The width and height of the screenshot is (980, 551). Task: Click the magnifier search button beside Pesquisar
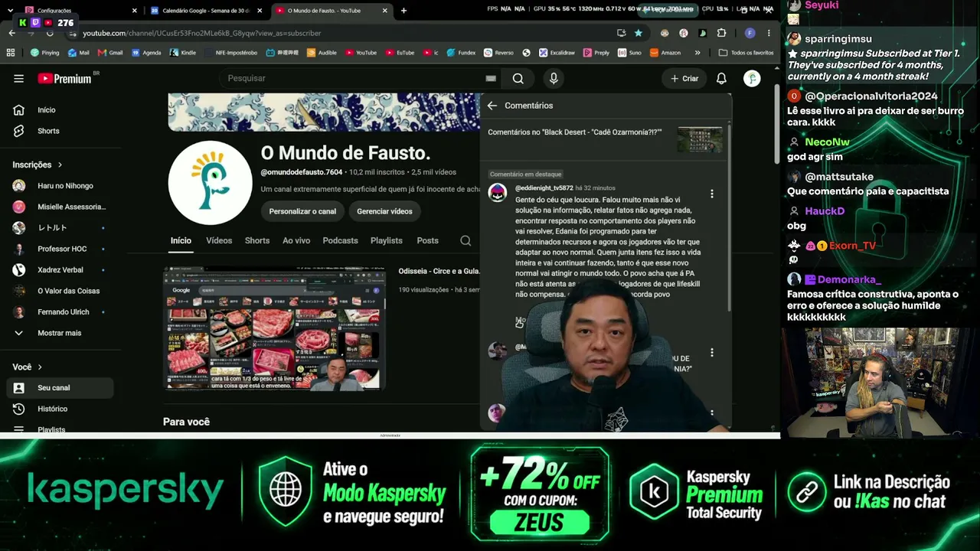tap(518, 78)
